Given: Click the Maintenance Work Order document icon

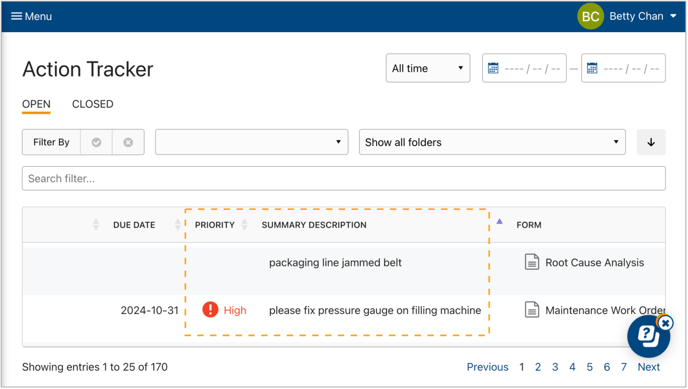Looking at the screenshot, I should [x=532, y=310].
